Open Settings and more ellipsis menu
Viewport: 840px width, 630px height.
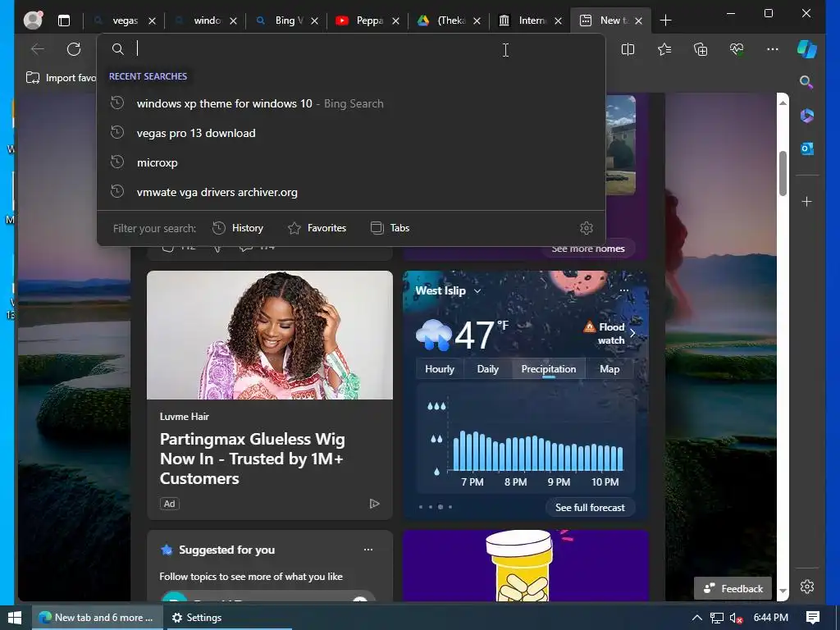click(x=773, y=49)
